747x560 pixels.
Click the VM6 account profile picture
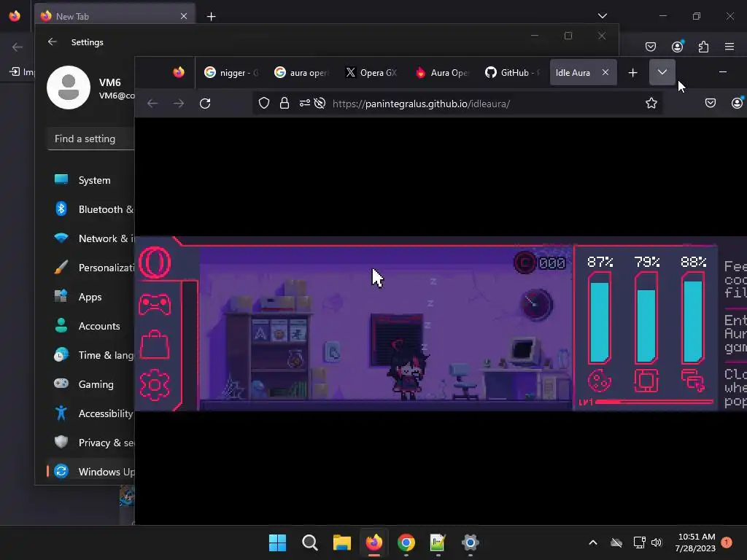pyautogui.click(x=69, y=87)
